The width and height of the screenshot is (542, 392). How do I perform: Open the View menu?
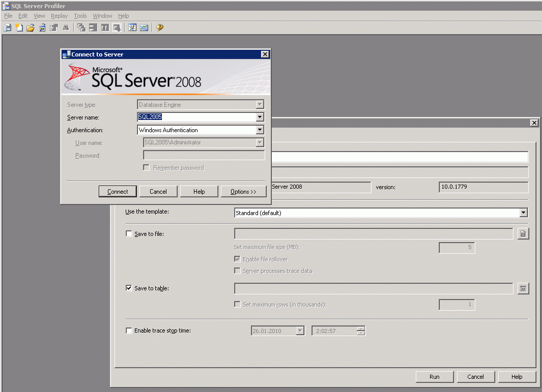pyautogui.click(x=39, y=16)
